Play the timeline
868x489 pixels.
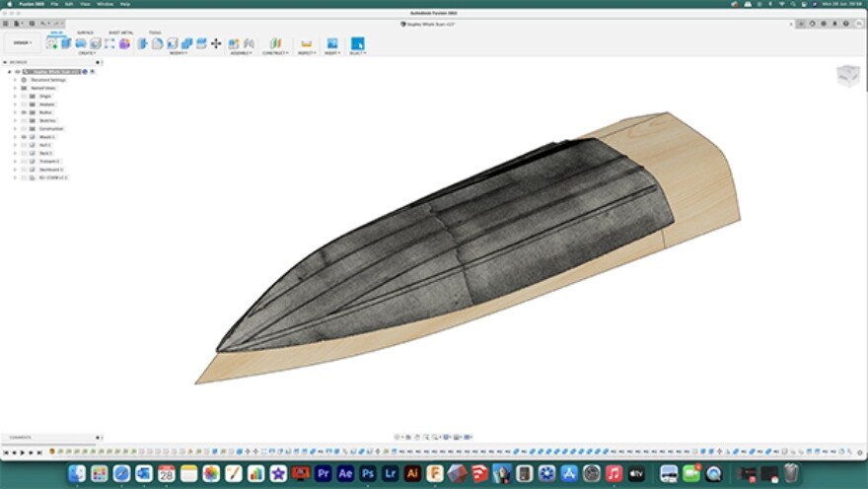pos(23,453)
